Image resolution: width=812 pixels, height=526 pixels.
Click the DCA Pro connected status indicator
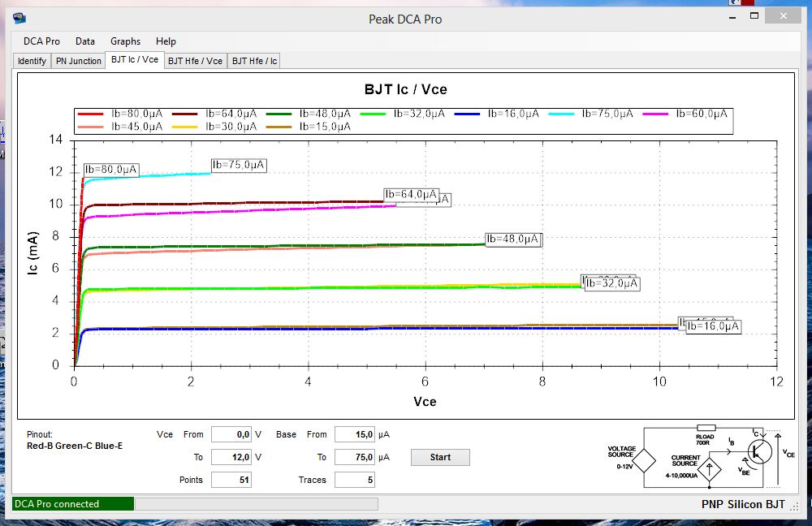point(73,504)
